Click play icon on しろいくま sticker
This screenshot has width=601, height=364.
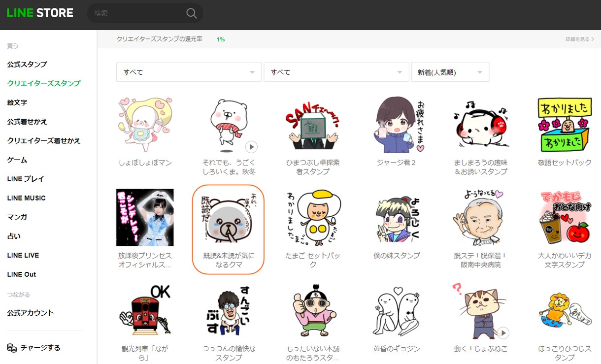(251, 147)
